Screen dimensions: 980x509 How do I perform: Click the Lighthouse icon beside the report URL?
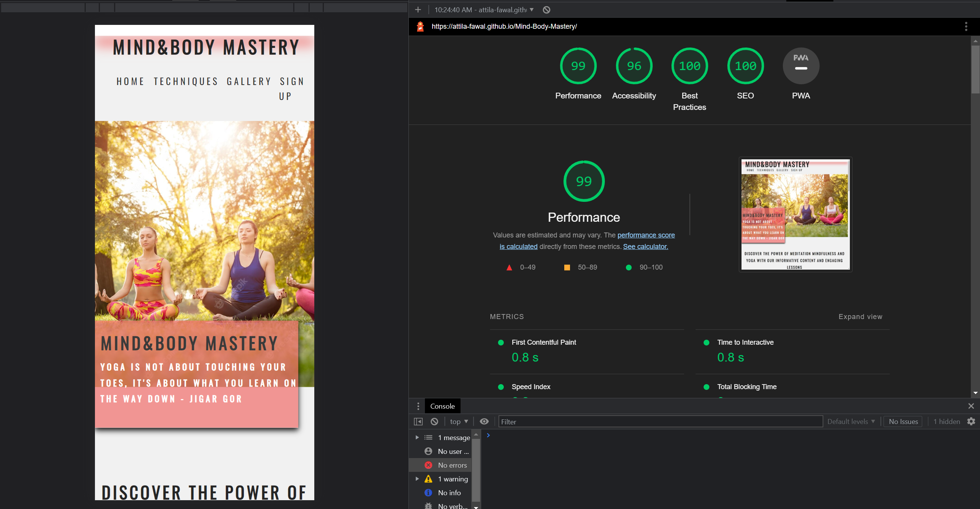coord(420,26)
